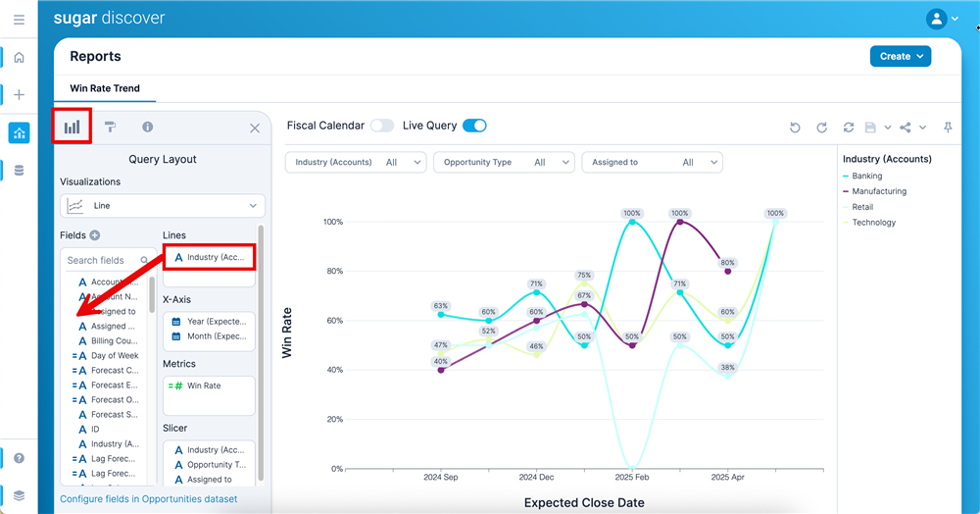Select the Forecast O... field
The image size is (980, 514).
(x=106, y=399)
